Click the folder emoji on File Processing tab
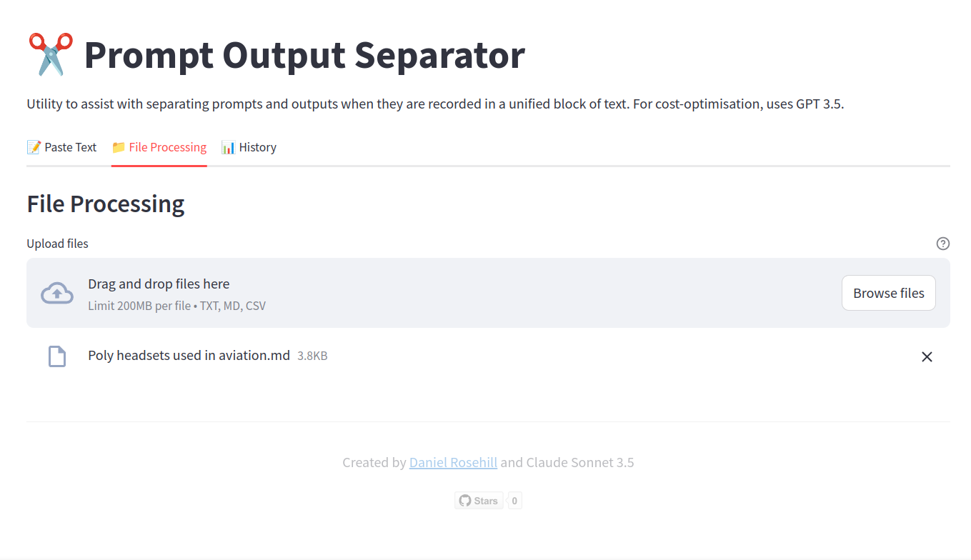971x560 pixels. (x=119, y=147)
